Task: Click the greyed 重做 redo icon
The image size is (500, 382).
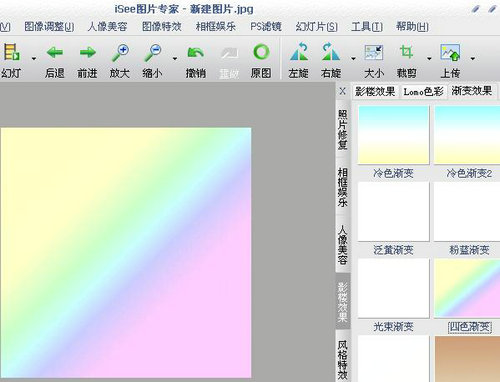Action: click(229, 53)
